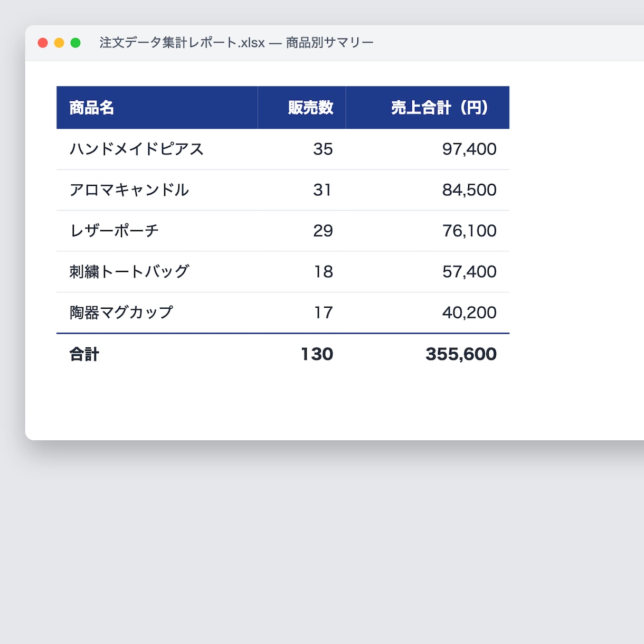Screen dimensions: 644x644
Task: Click the red close window button
Action: pos(43,43)
